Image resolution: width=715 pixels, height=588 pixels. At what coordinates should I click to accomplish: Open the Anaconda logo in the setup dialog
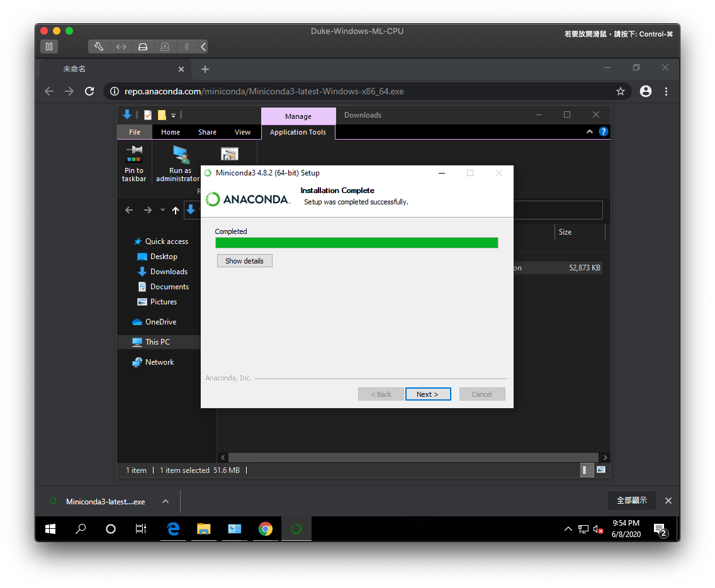pyautogui.click(x=247, y=198)
